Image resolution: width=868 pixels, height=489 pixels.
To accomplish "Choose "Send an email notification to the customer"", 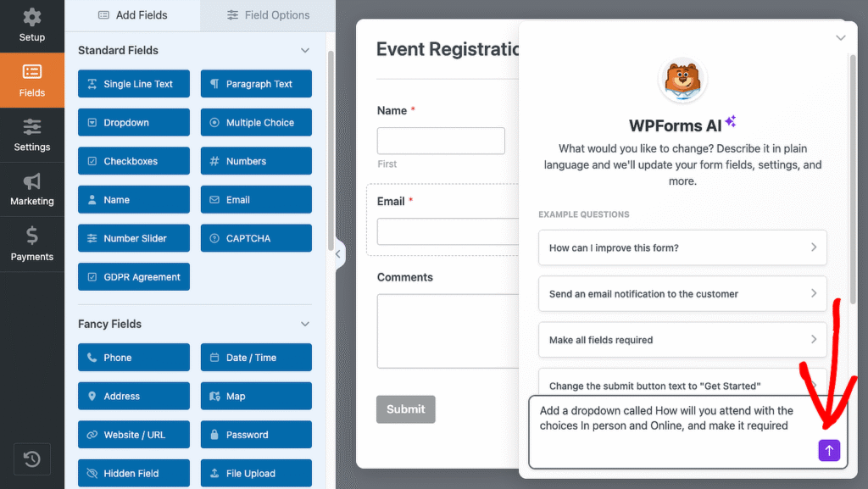I will click(x=682, y=294).
